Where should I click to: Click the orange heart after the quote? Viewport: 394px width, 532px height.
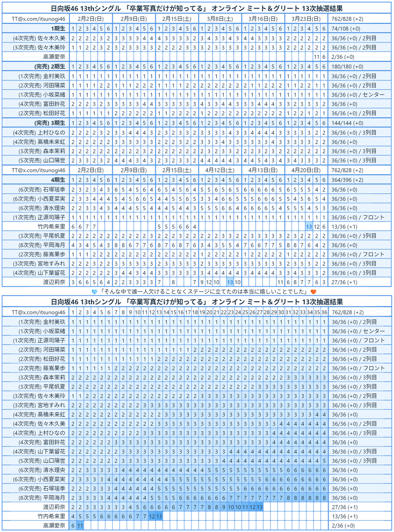click(312, 291)
